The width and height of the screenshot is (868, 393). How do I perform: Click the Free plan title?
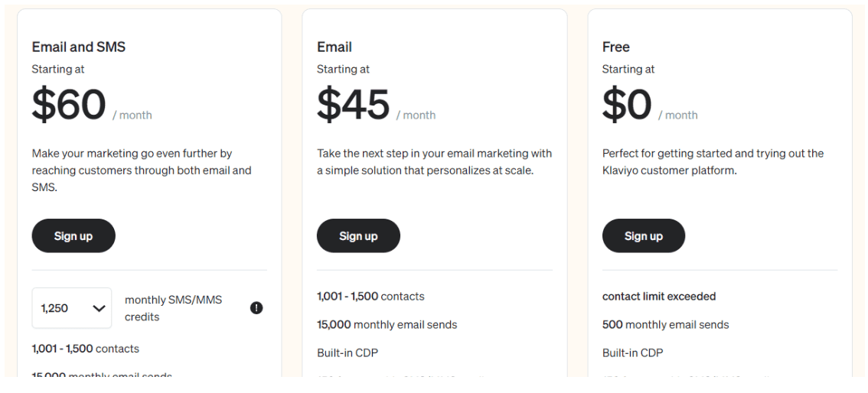pyautogui.click(x=616, y=47)
